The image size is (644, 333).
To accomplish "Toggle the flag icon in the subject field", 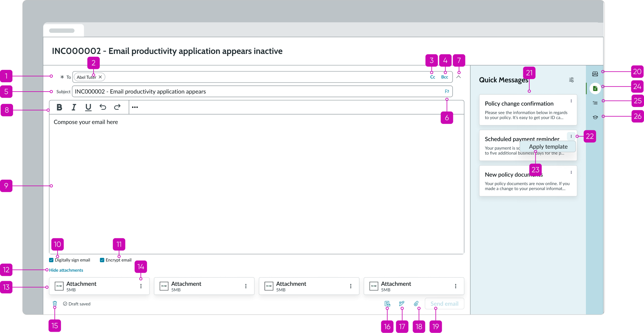I will 447,91.
